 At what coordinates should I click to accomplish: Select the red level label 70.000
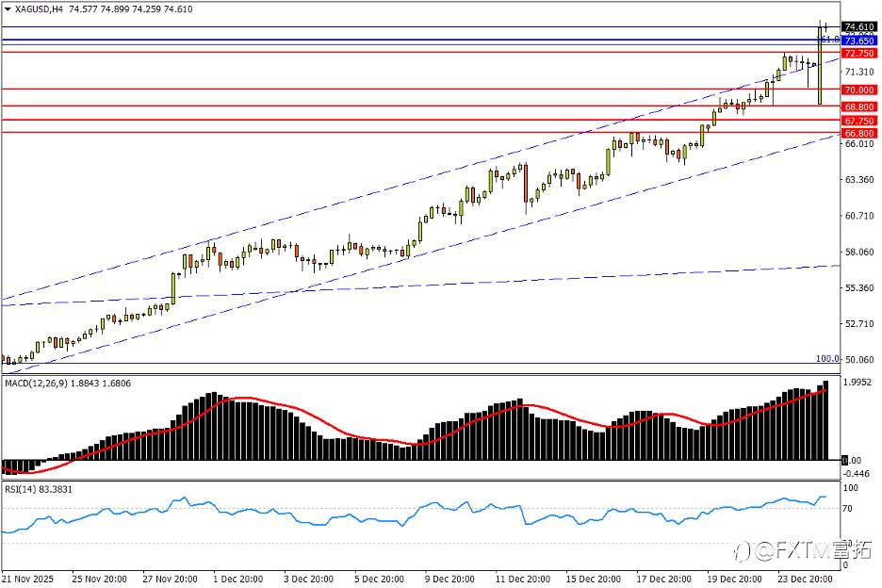click(x=859, y=90)
